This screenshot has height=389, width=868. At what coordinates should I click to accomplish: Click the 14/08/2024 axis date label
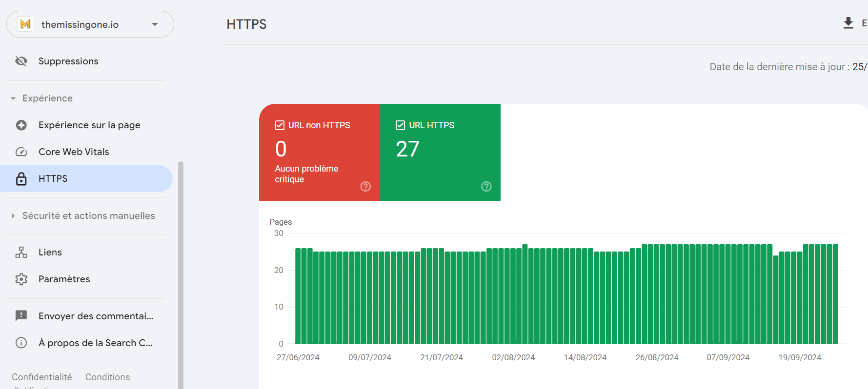[x=585, y=357]
